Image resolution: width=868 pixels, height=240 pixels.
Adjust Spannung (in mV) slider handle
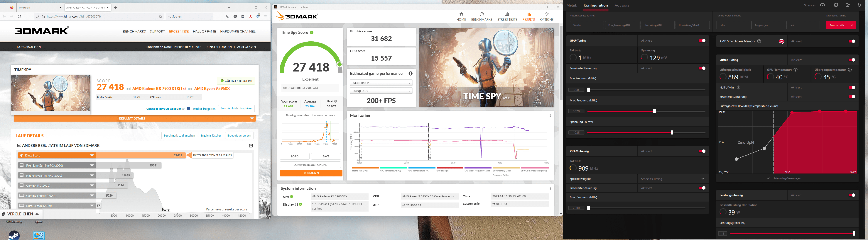point(672,133)
